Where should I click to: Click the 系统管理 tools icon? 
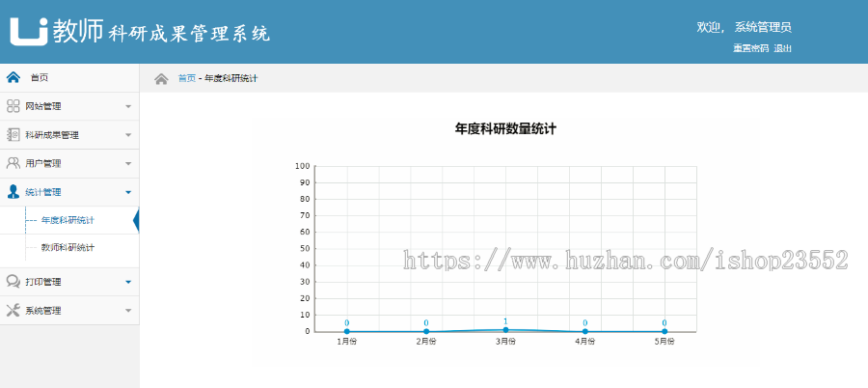(x=14, y=311)
